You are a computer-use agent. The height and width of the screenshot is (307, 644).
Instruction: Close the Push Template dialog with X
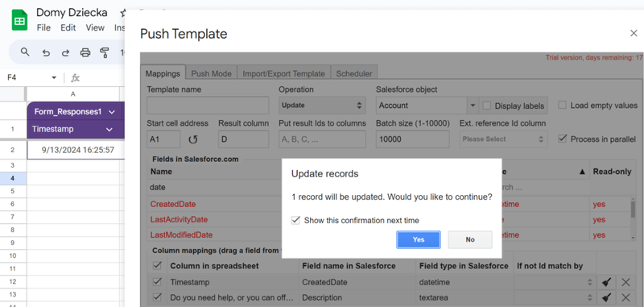634,33
